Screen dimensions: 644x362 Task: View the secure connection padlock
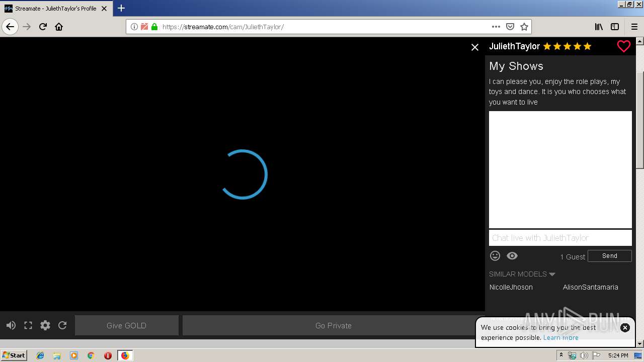154,27
